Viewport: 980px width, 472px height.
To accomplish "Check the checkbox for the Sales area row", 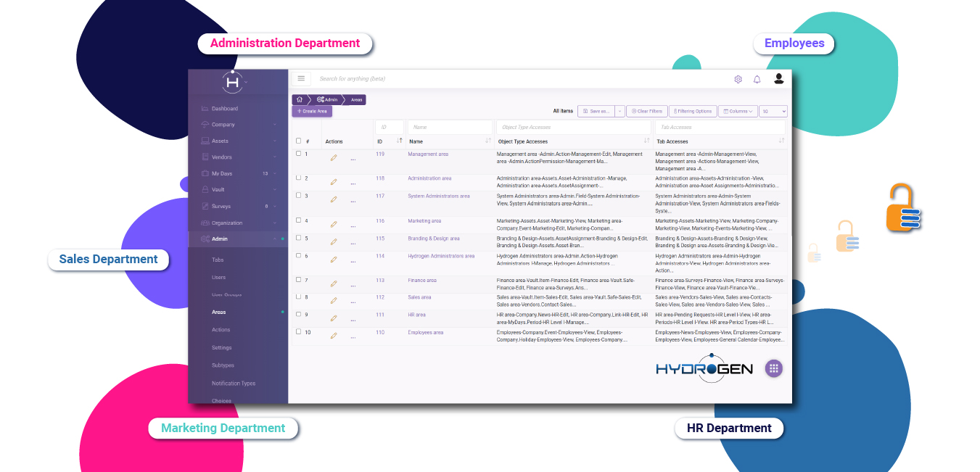I will click(x=299, y=297).
